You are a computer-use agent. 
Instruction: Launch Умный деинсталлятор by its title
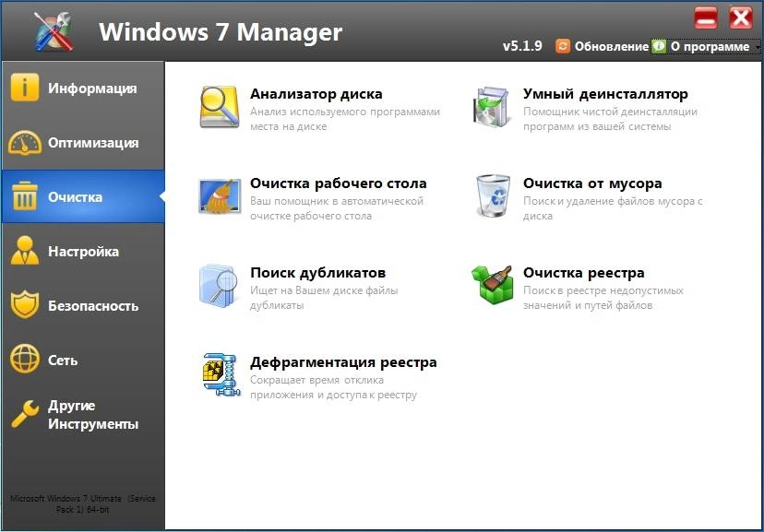[x=605, y=94]
